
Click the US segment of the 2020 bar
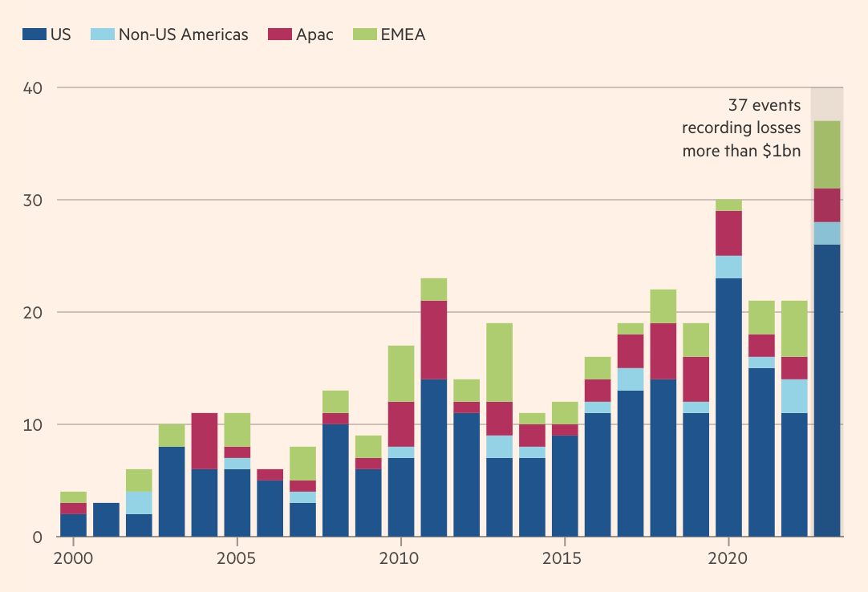coord(728,407)
